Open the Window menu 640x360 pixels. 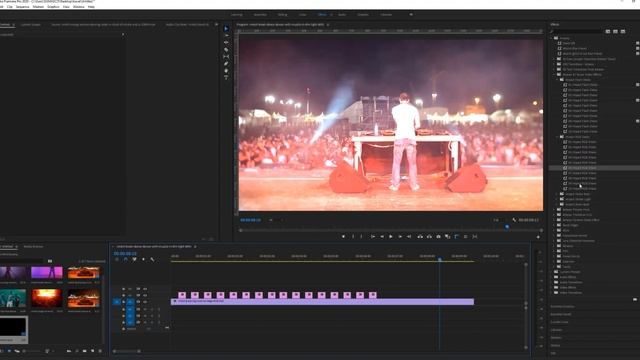tap(79, 7)
